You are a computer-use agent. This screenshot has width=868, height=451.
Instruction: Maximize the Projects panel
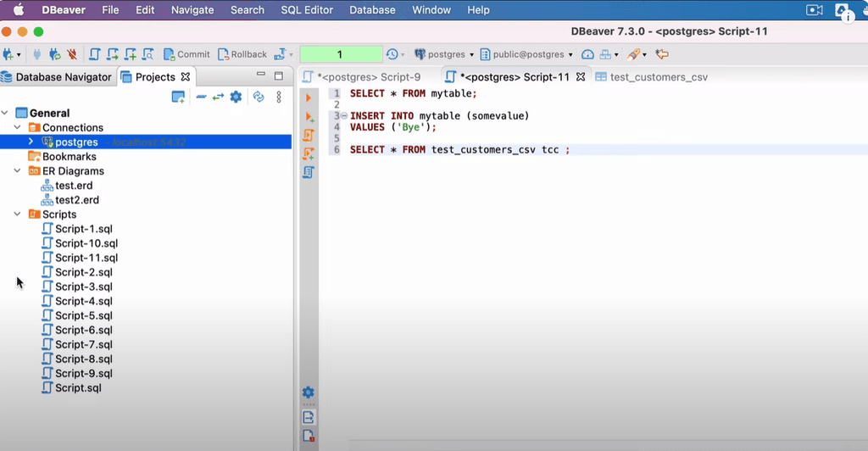[279, 75]
